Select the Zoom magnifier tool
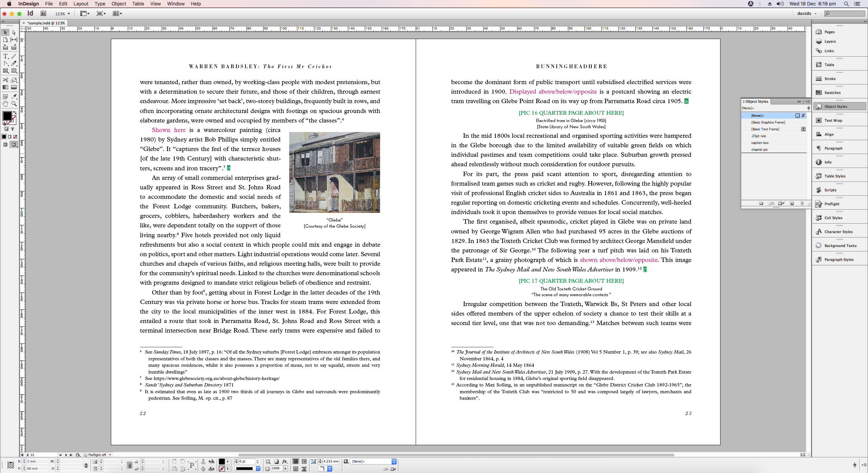Viewport: 868px width, 473px height. (14, 104)
